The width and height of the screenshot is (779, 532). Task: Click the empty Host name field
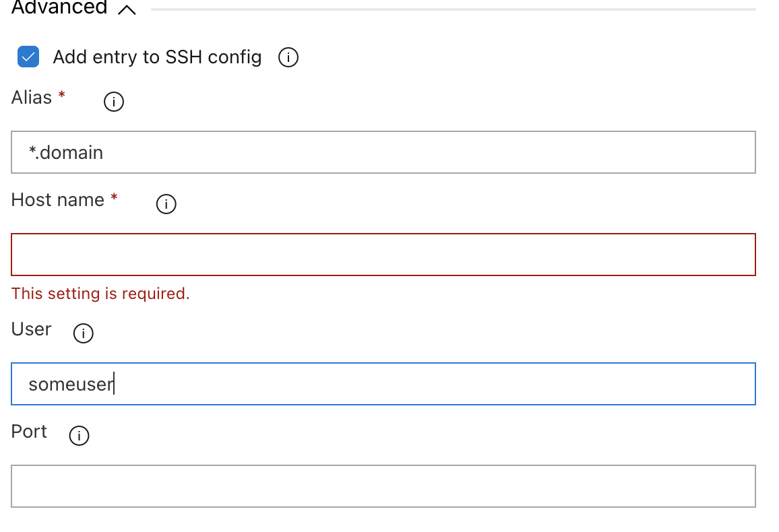pyautogui.click(x=383, y=254)
